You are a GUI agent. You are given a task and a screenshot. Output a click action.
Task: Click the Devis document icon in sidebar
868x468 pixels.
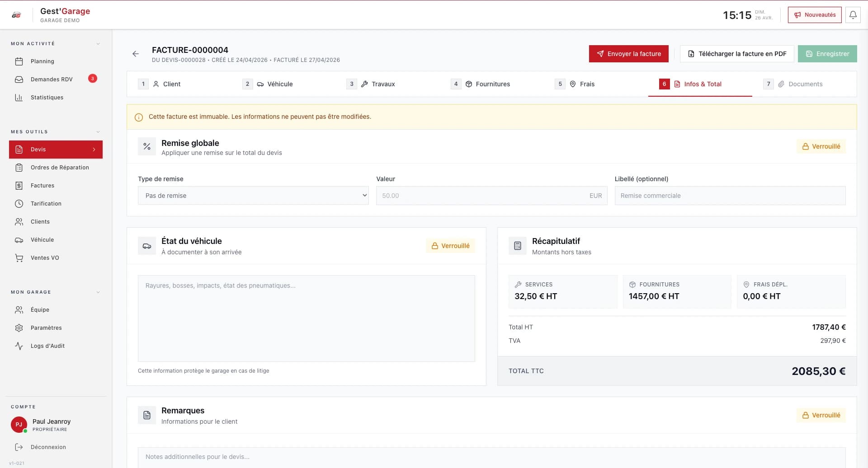point(19,150)
